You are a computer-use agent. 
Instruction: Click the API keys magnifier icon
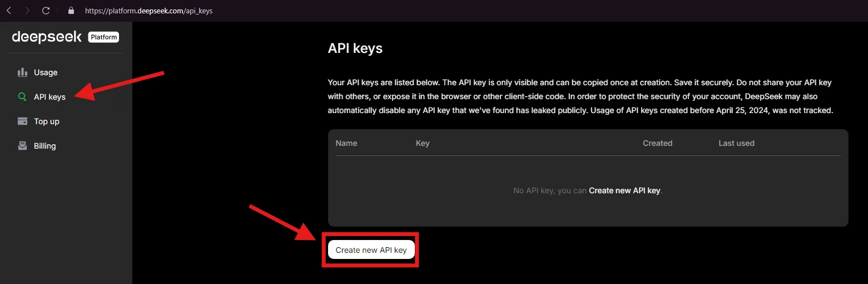pos(22,97)
